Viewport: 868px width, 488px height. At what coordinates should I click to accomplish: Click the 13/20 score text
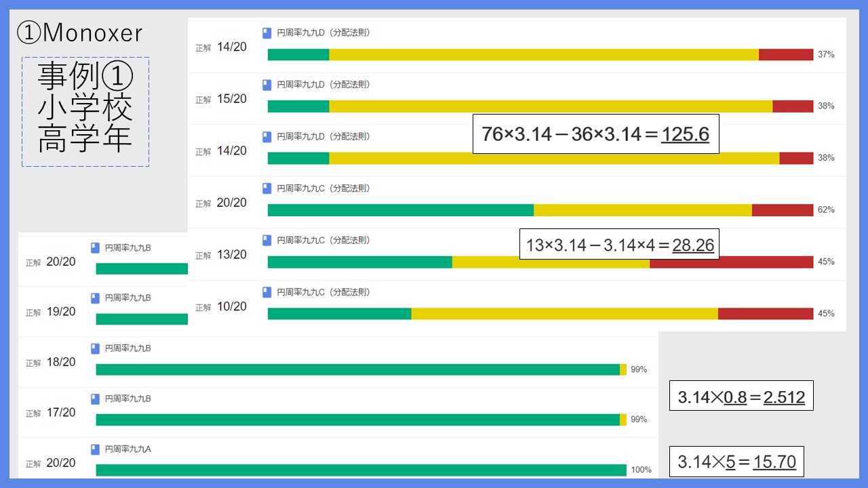tap(232, 255)
